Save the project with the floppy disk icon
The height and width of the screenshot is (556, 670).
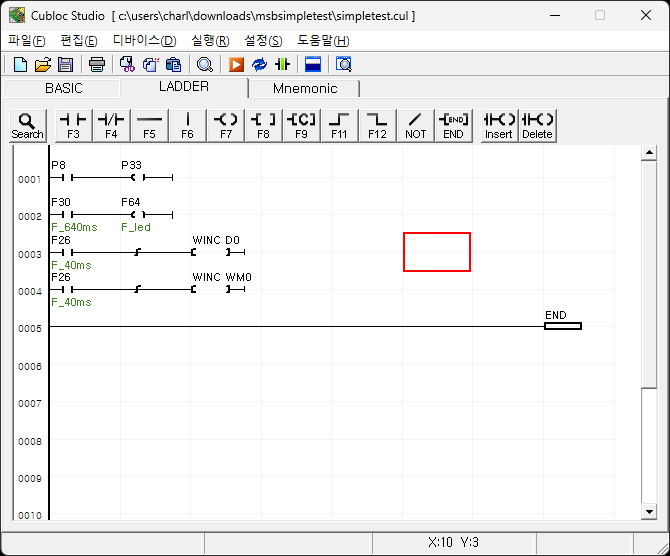click(x=65, y=65)
